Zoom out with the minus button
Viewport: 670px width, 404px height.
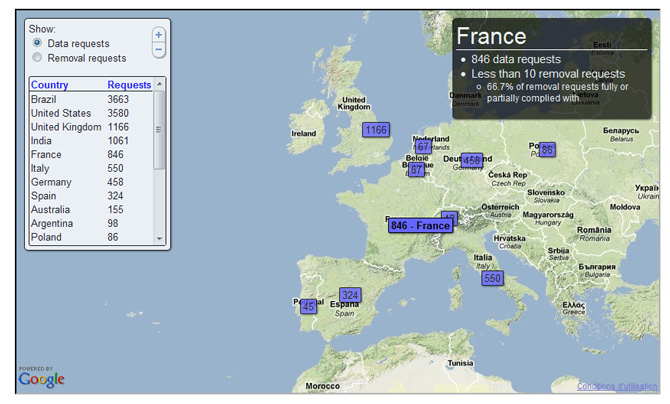[159, 50]
